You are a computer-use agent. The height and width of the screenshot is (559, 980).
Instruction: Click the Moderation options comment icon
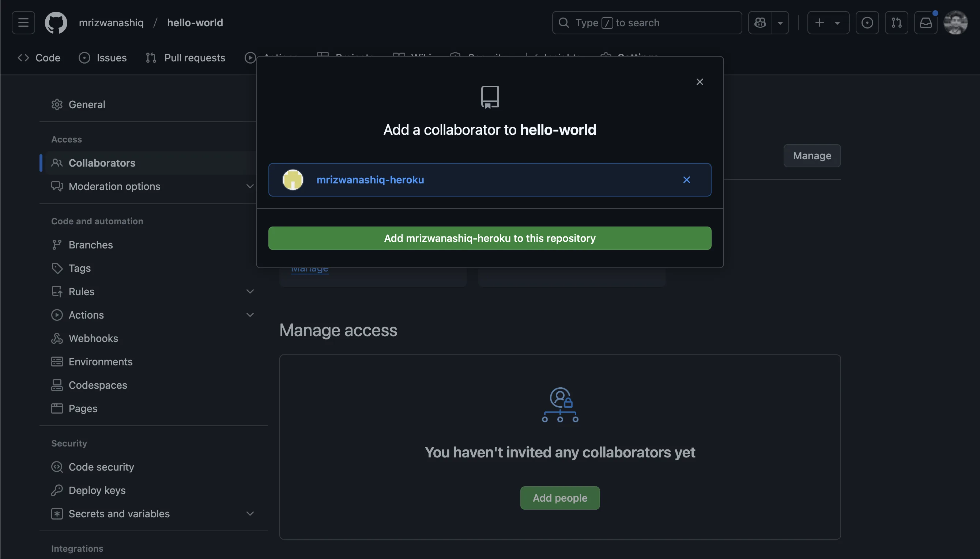tap(57, 186)
